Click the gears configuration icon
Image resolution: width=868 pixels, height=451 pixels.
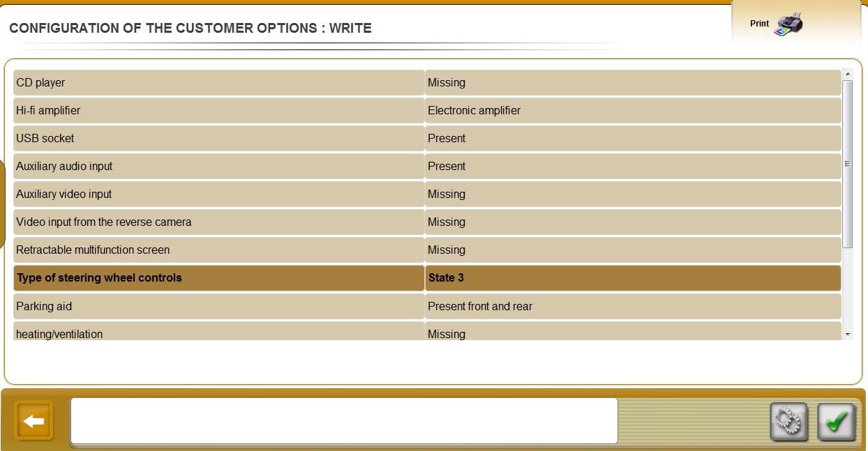[x=788, y=422]
